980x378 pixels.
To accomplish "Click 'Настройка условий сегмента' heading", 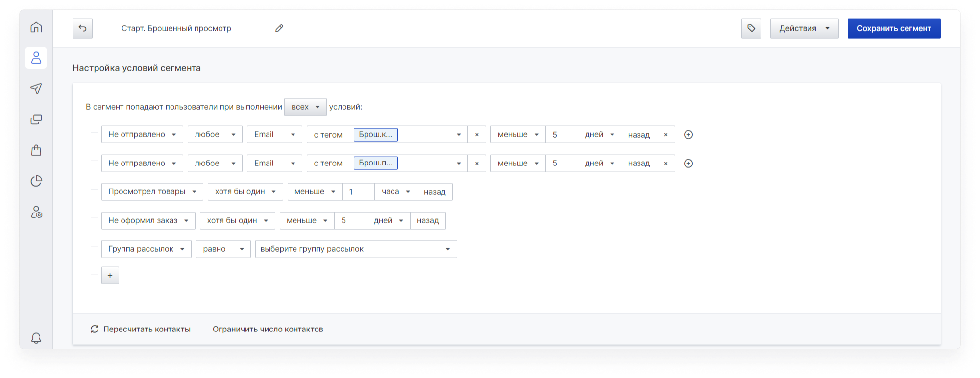I will [x=137, y=68].
